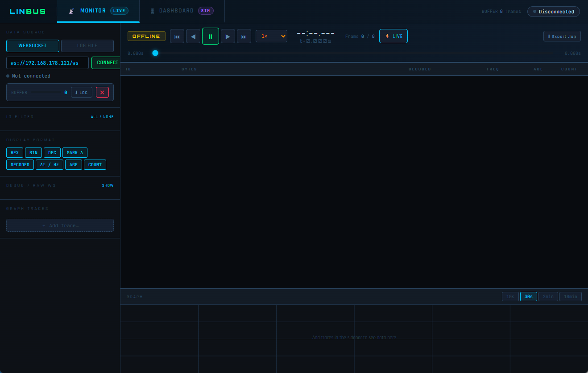This screenshot has width=588, height=373.
Task: Step forward one frame
Action: 228,37
